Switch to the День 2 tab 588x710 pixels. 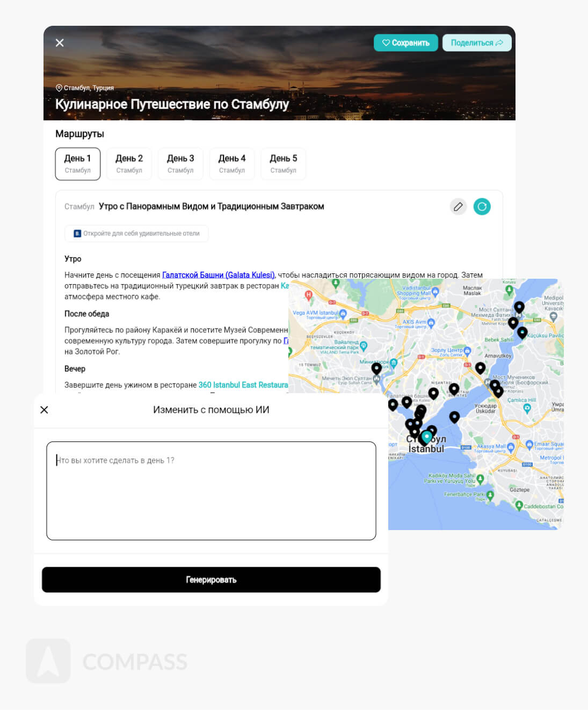coord(129,164)
